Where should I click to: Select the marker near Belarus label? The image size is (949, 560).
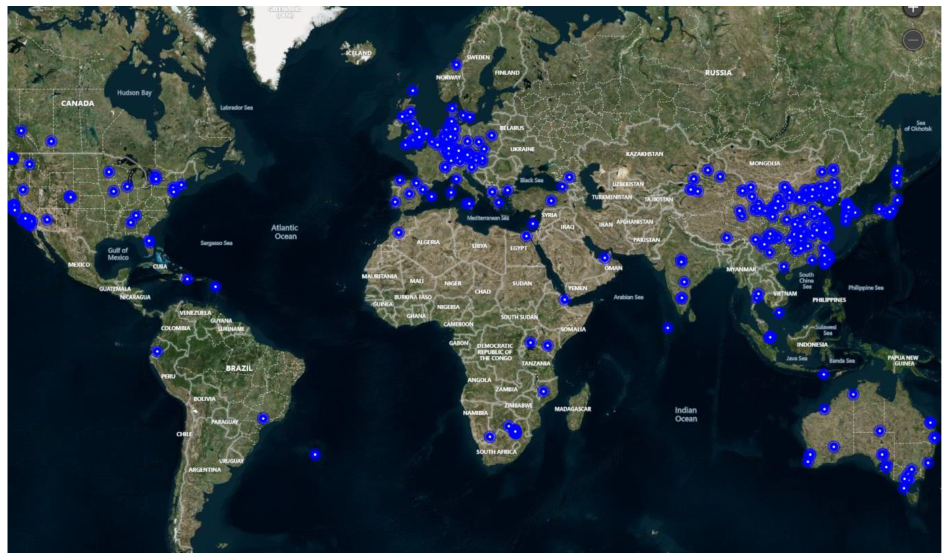(491, 135)
